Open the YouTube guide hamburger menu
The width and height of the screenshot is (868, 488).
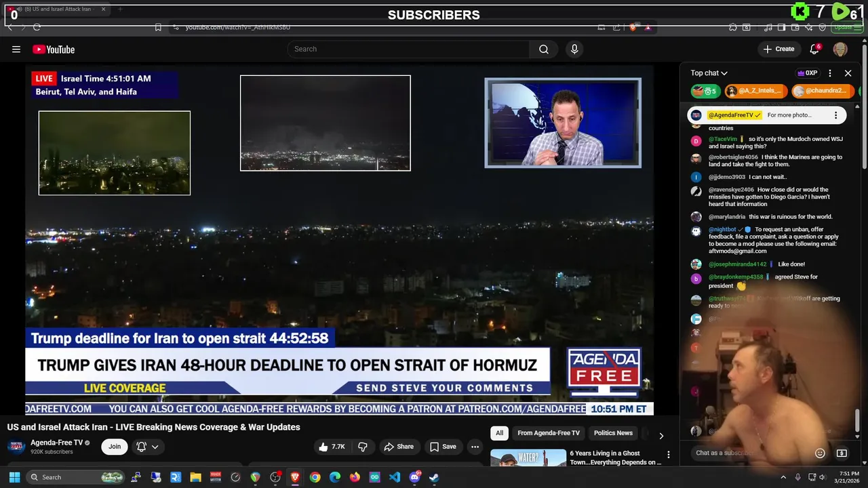(x=16, y=49)
